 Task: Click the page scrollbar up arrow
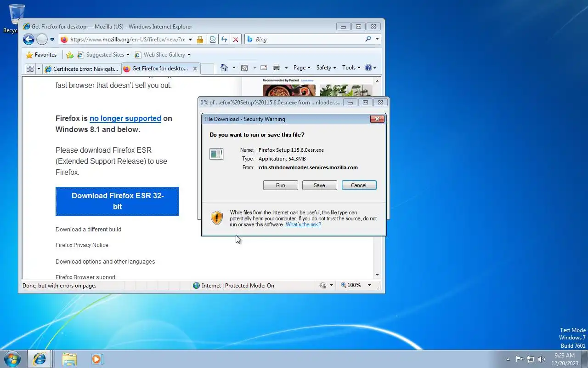pos(378,81)
